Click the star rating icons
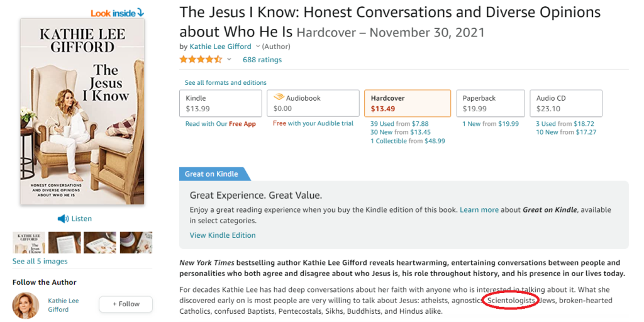The image size is (644, 322). coord(201,60)
